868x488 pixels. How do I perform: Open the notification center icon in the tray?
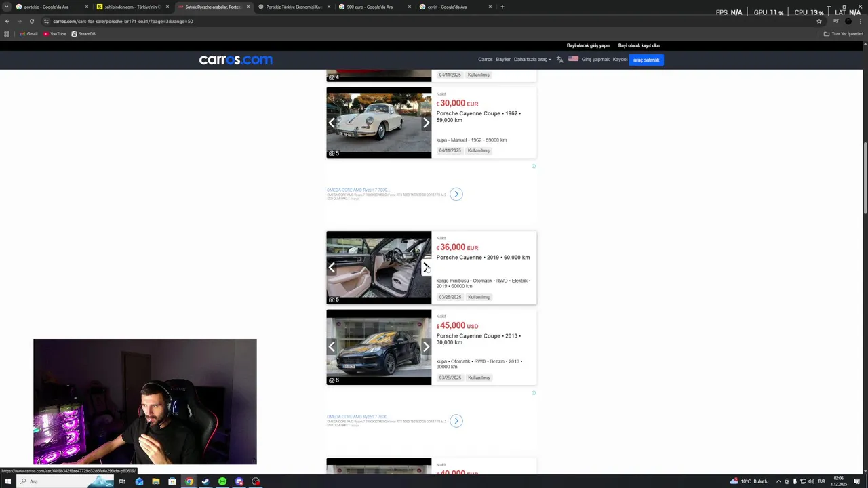[857, 481]
